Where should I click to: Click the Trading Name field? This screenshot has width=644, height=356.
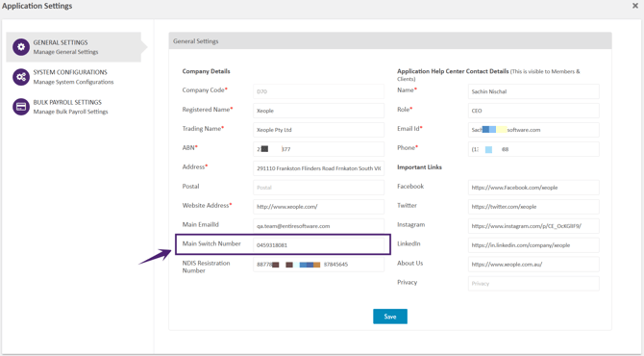pos(319,130)
